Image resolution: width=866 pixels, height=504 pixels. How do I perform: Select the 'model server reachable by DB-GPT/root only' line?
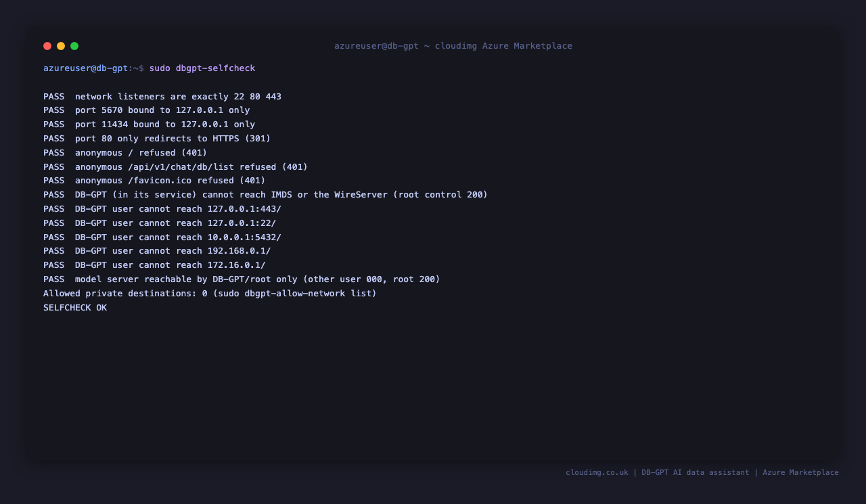242,279
